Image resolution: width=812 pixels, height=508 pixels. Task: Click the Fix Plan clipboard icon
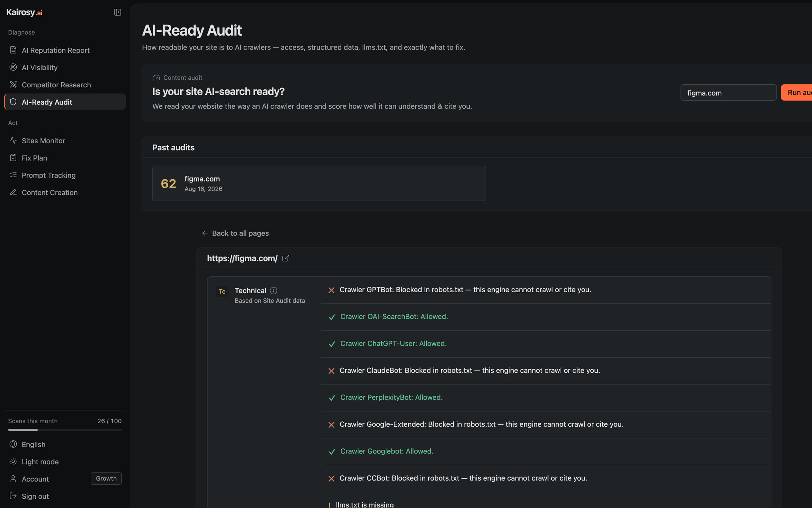(x=13, y=157)
